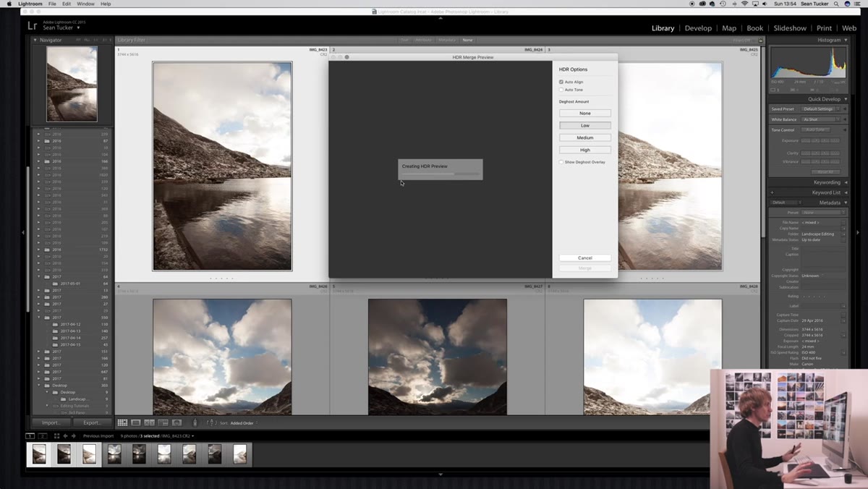
Task: Select folder 2017-05-01 in Folders tree
Action: click(69, 284)
